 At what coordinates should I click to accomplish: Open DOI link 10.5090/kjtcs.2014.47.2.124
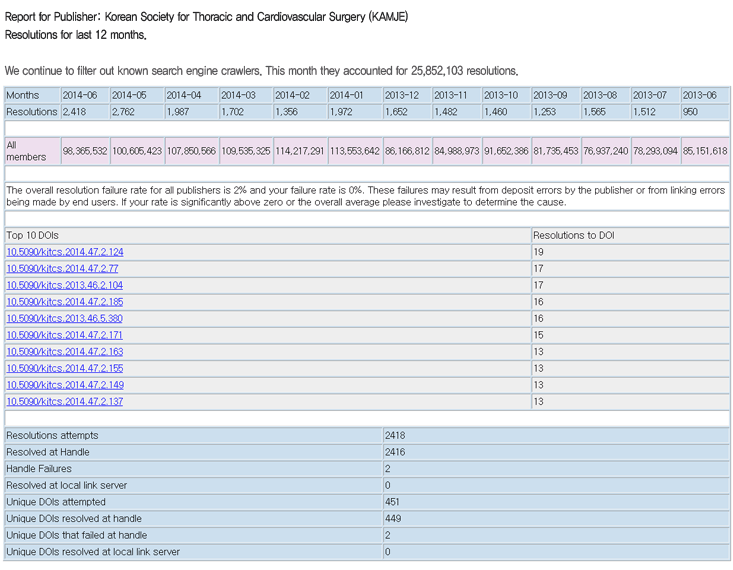(x=65, y=252)
